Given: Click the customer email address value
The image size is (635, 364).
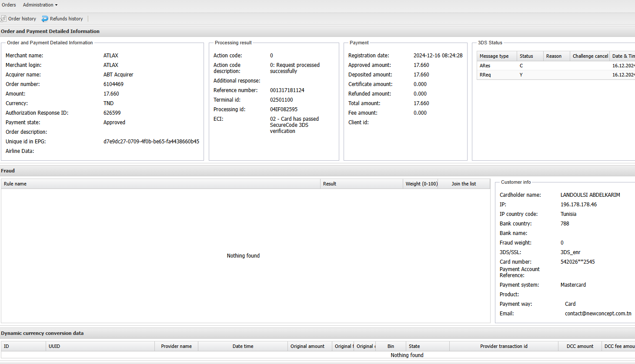Looking at the screenshot, I should tap(598, 314).
